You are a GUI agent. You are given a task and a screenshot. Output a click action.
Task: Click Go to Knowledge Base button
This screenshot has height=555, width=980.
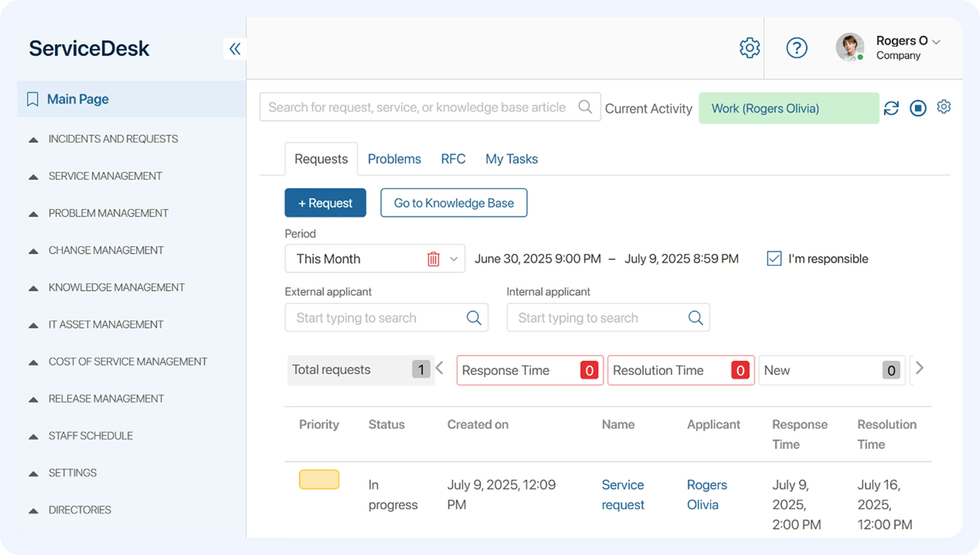[454, 203]
